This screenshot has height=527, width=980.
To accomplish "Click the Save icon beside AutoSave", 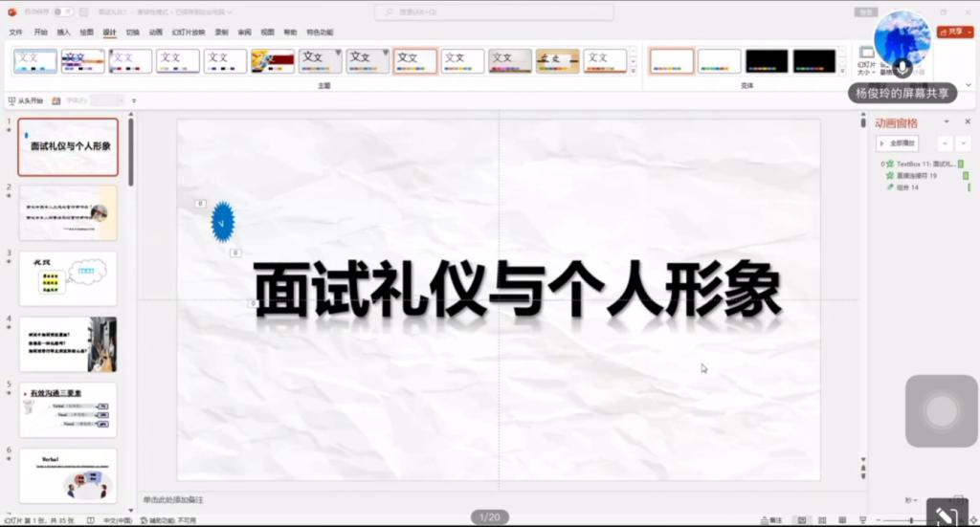I will coord(83,12).
